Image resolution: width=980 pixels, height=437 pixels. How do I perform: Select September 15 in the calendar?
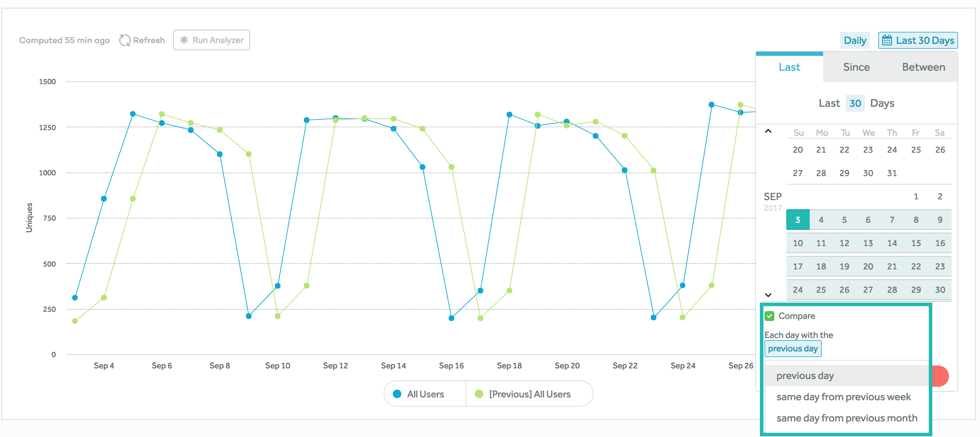916,243
